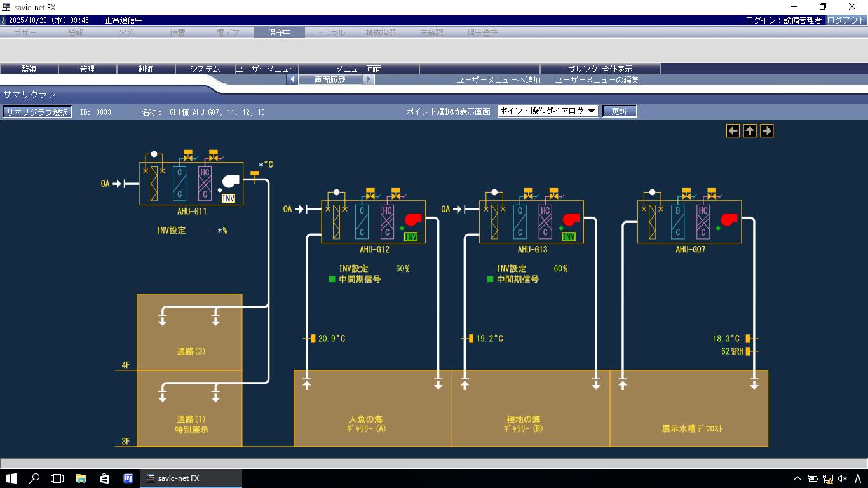Click the AHU-G12 air filter icon
The image size is (868, 488).
(336, 222)
